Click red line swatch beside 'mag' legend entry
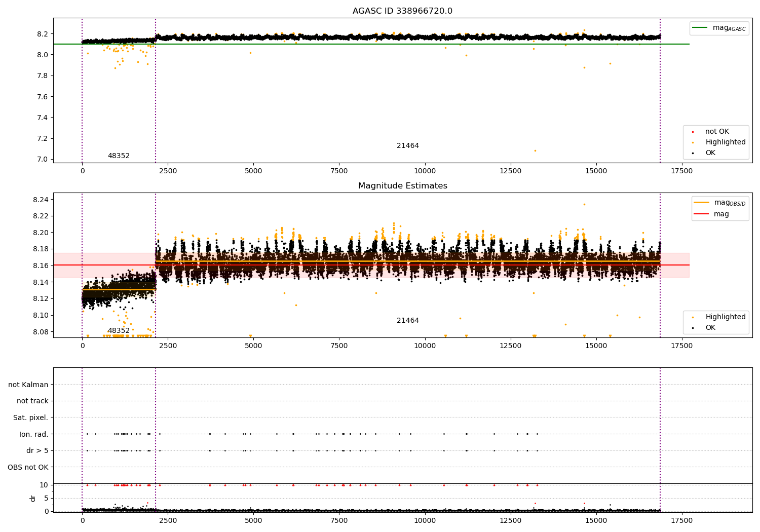Image resolution: width=760 pixels, height=532 pixels. [x=701, y=214]
